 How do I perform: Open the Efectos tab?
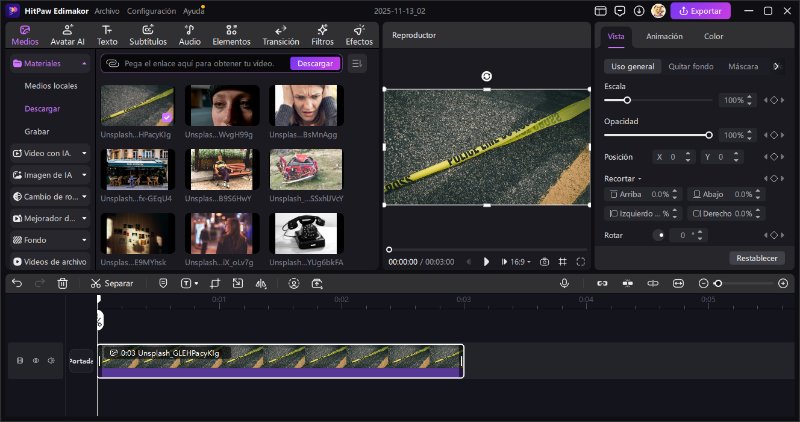pos(359,35)
